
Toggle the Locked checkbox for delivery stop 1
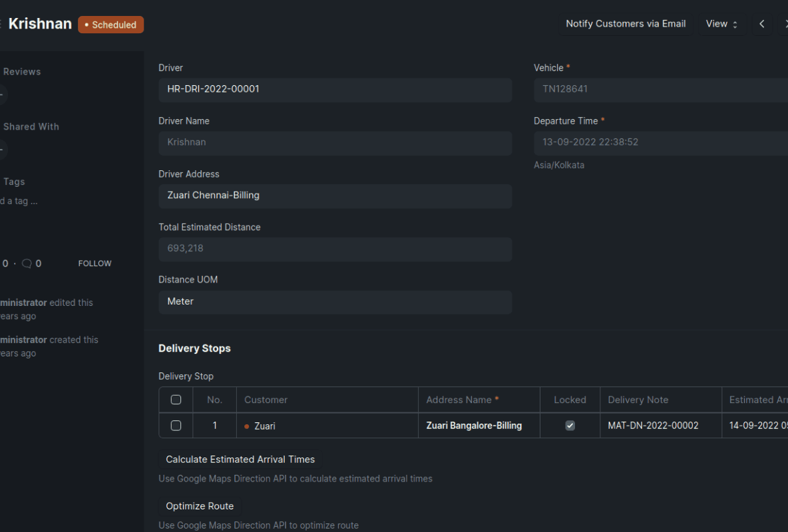570,425
